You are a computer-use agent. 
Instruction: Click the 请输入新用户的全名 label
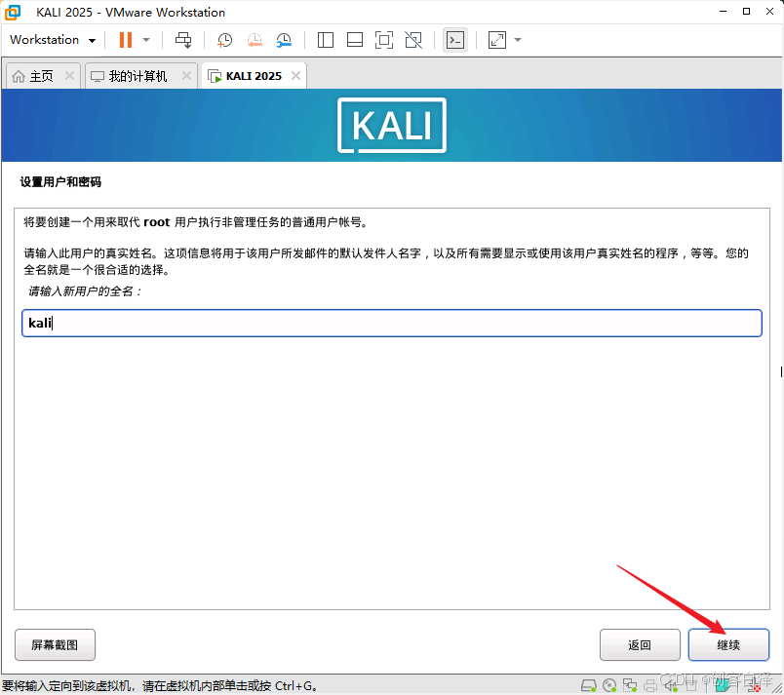(85, 291)
